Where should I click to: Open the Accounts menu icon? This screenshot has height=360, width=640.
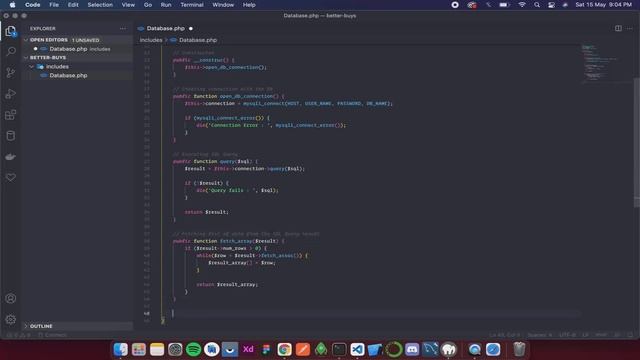pyautogui.click(x=11, y=298)
